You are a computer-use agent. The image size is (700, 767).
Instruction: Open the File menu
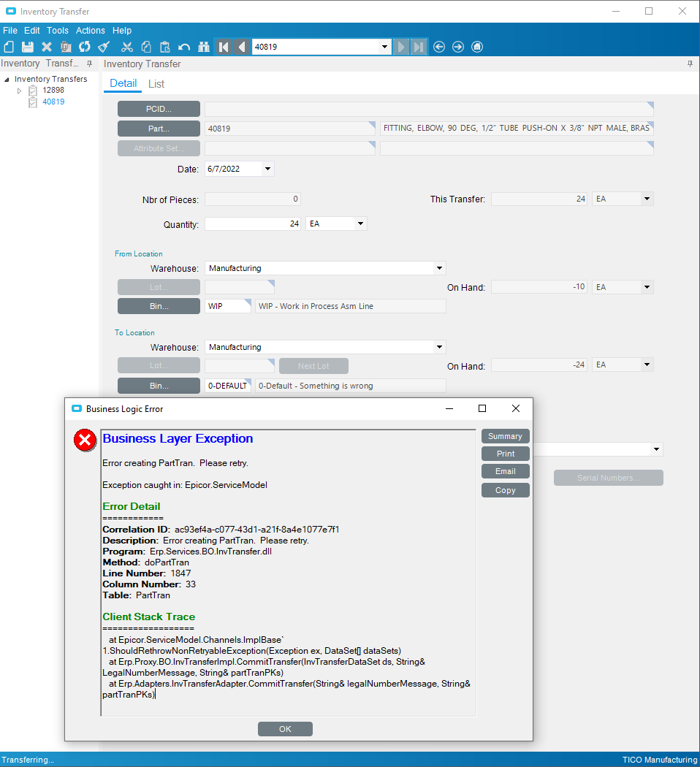9,31
